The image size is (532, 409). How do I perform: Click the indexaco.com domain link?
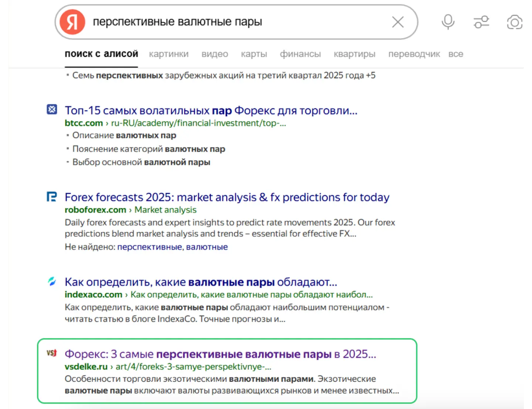pyautogui.click(x=93, y=295)
